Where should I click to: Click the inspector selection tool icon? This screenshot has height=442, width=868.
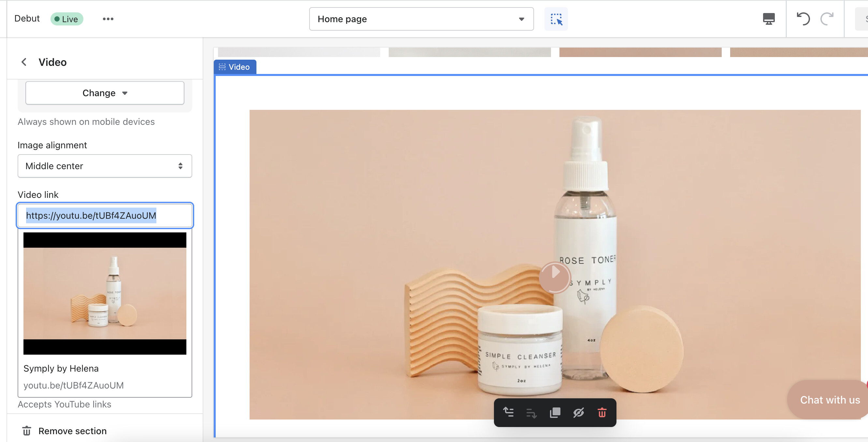[x=556, y=19]
